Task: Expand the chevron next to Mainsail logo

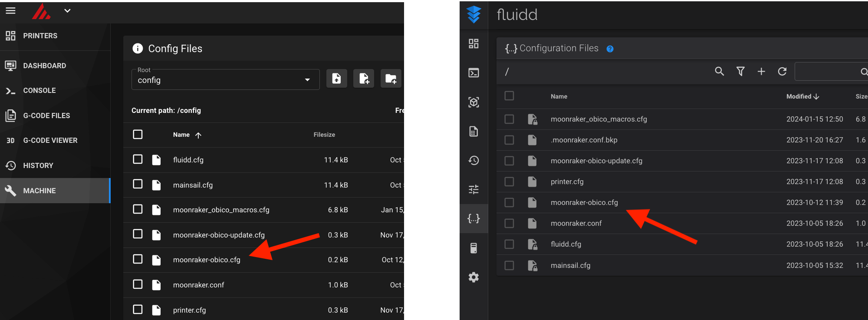Action: 67,10
